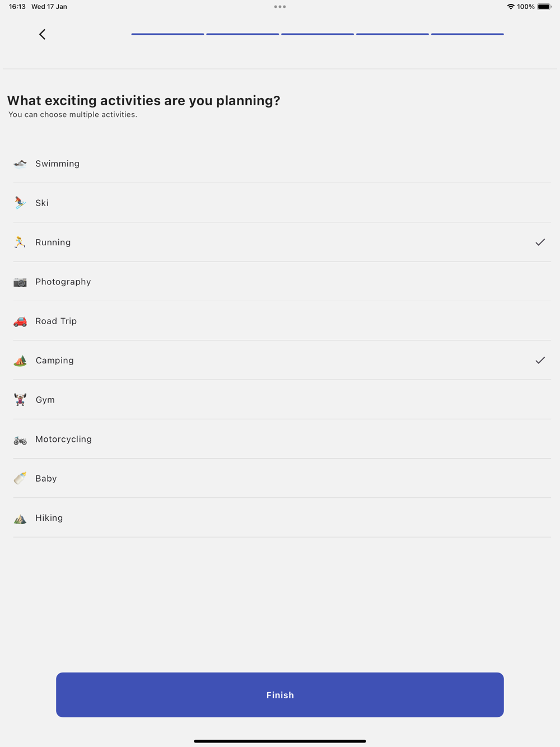Tap the camera icon for Photography
The height and width of the screenshot is (747, 560).
click(x=20, y=282)
